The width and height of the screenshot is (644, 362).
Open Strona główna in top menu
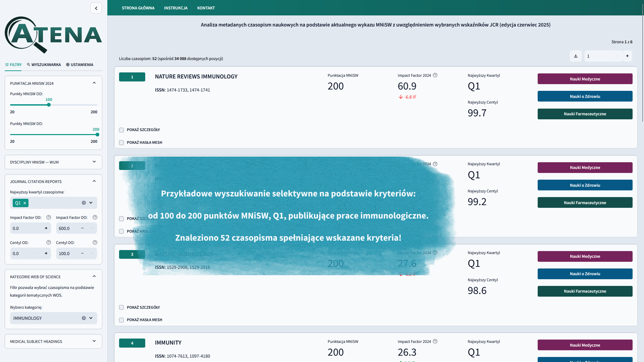pos(138,8)
